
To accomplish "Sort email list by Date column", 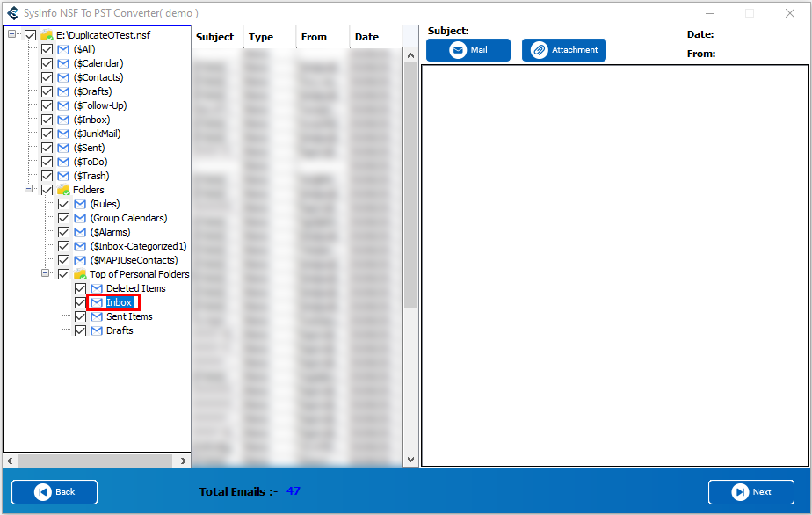I will [x=375, y=37].
